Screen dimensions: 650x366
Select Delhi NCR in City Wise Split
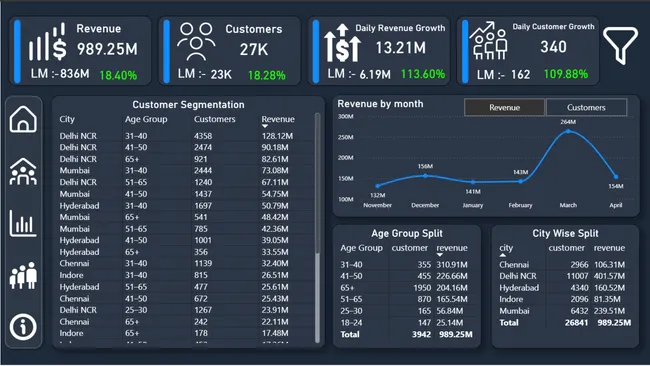click(518, 276)
